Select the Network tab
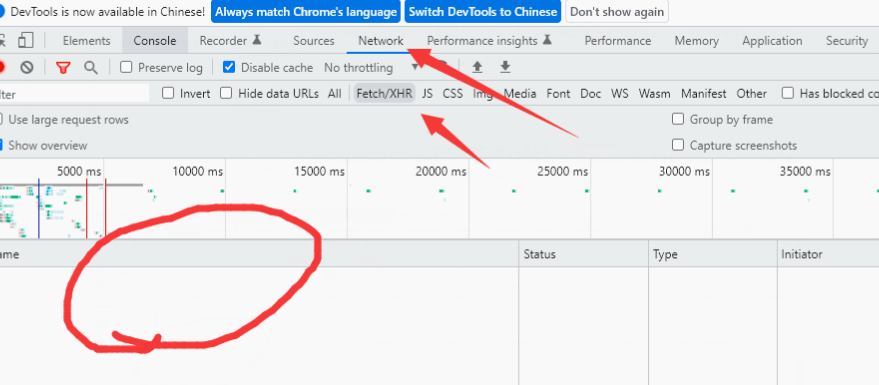This screenshot has height=385, width=879. click(x=381, y=41)
